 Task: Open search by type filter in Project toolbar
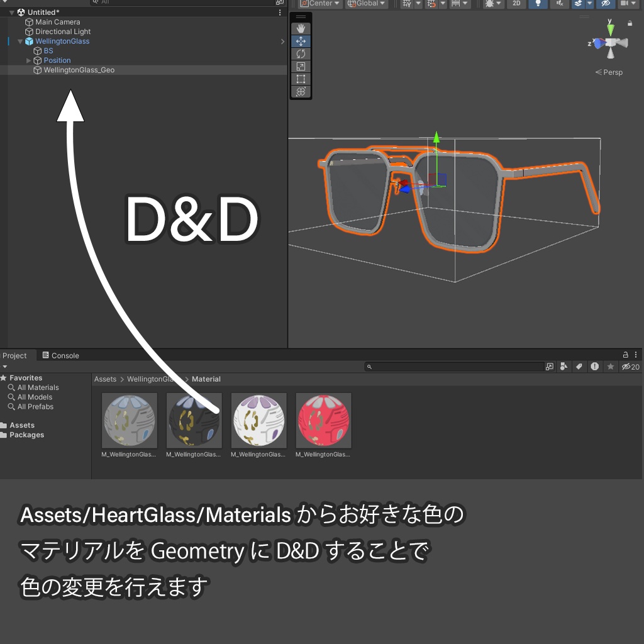[564, 366]
